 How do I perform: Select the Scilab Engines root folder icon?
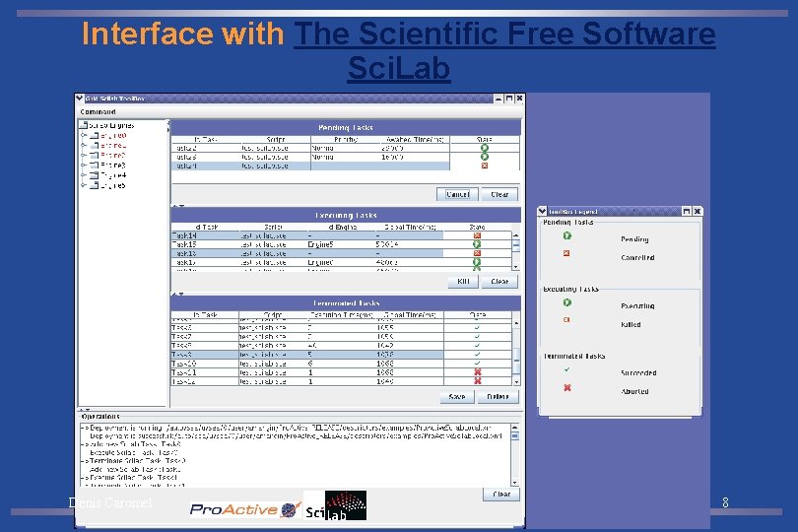83,125
